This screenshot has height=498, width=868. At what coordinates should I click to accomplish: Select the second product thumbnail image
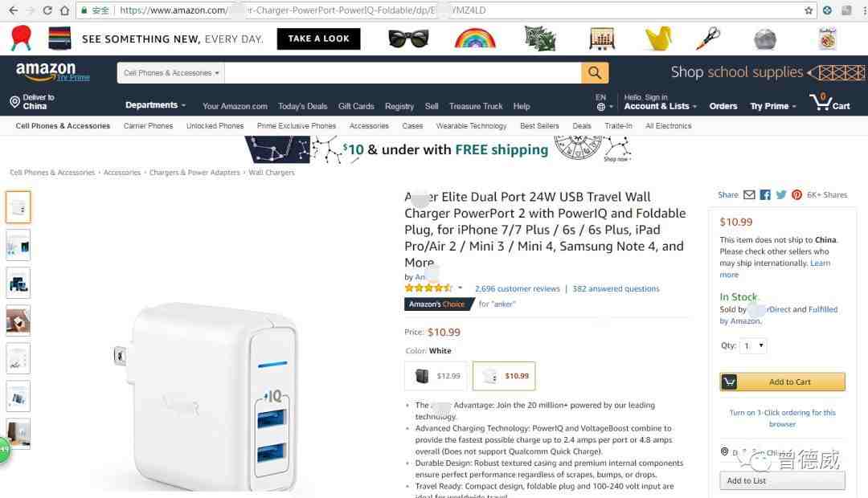(x=18, y=245)
